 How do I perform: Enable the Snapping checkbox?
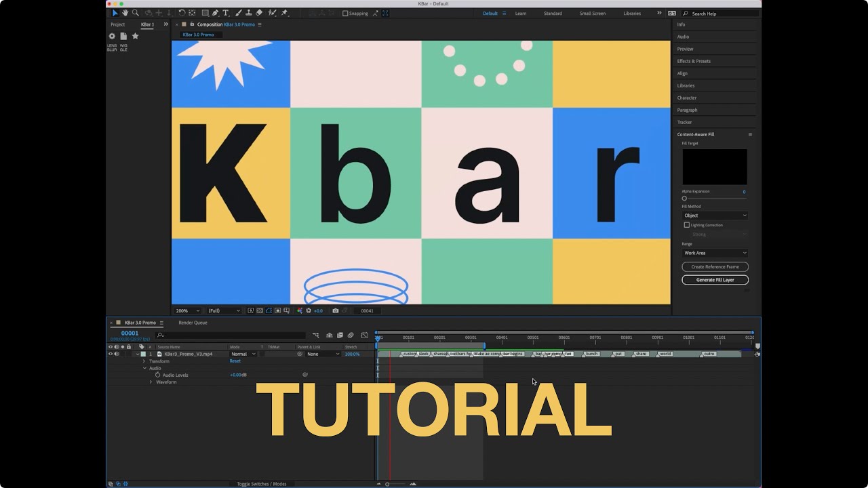(346, 13)
